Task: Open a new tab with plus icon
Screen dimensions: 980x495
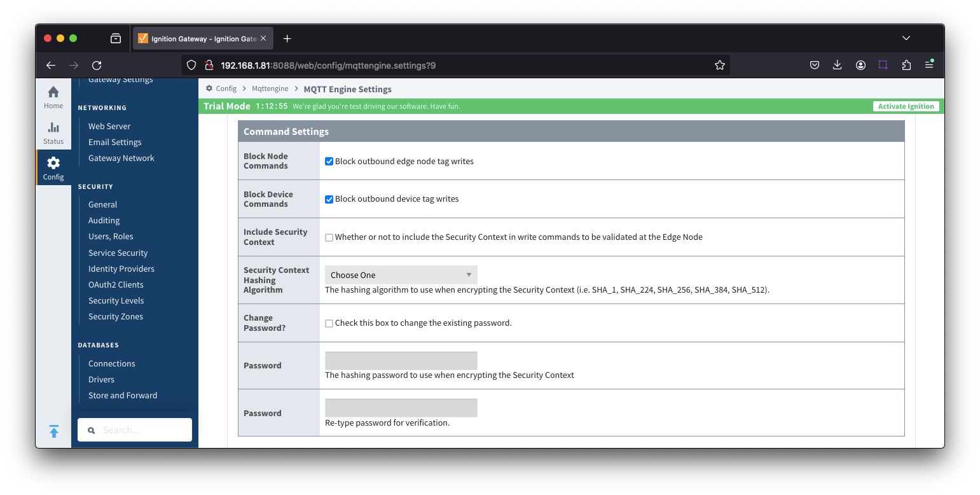Action: pyautogui.click(x=287, y=38)
